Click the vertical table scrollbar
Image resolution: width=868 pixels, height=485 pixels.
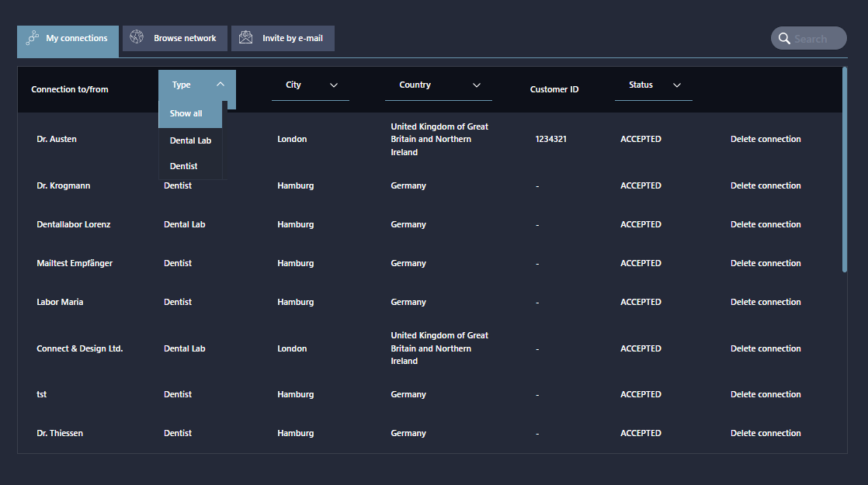coord(845,169)
